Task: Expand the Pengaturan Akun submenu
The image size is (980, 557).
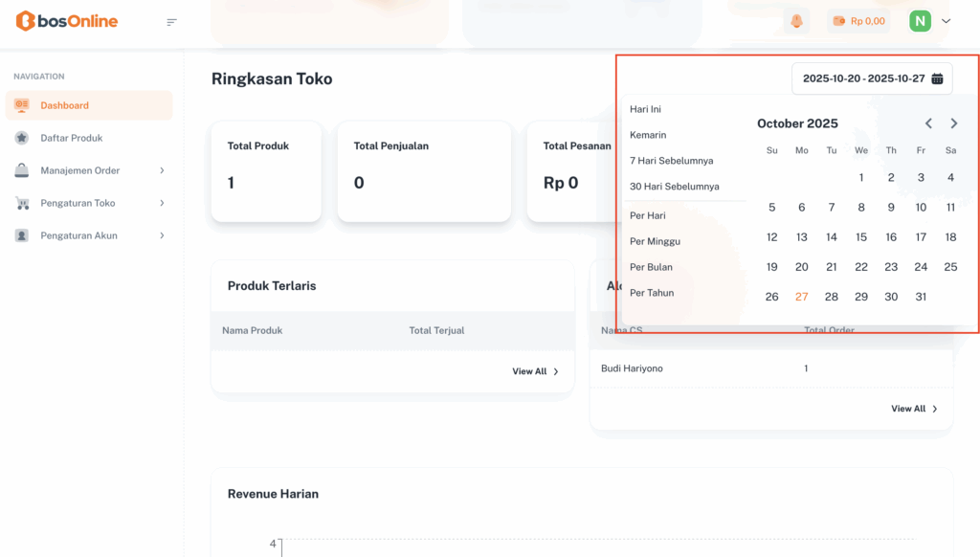Action: click(x=162, y=235)
